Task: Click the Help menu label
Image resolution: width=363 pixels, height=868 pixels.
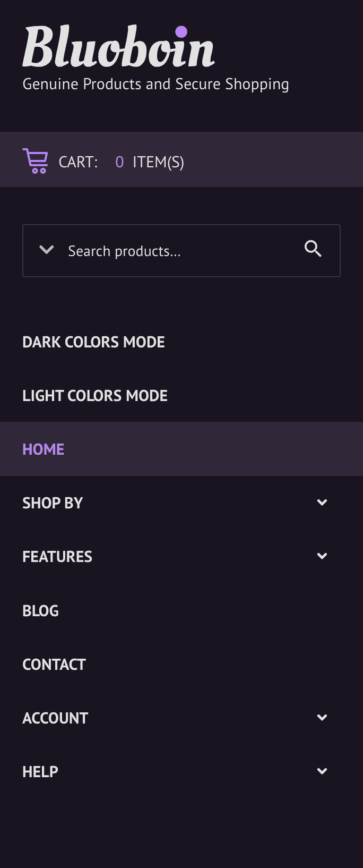Action: pyautogui.click(x=40, y=772)
